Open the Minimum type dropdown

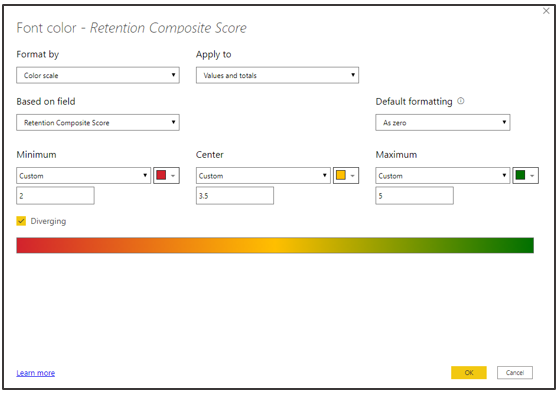pyautogui.click(x=84, y=176)
